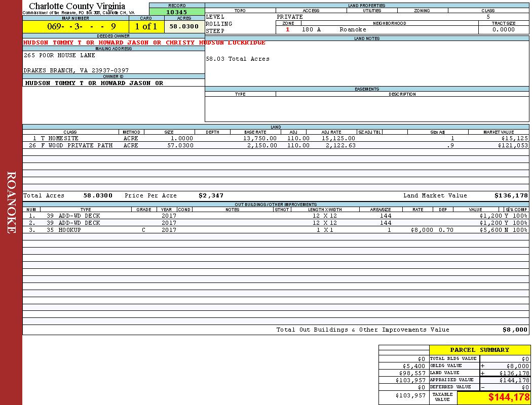This screenshot has height=405, width=532.
Task: Click the Land Market Value total $136,178
Action: (511, 195)
